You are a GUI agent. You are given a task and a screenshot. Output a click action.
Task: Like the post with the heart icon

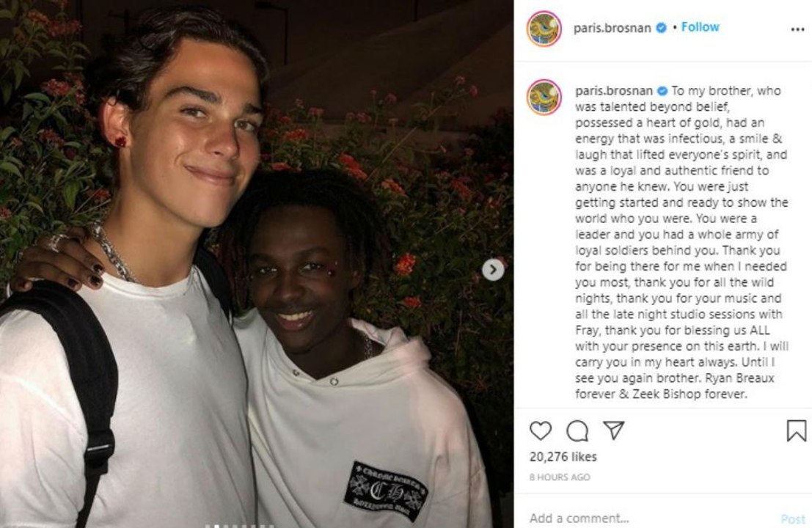(540, 430)
